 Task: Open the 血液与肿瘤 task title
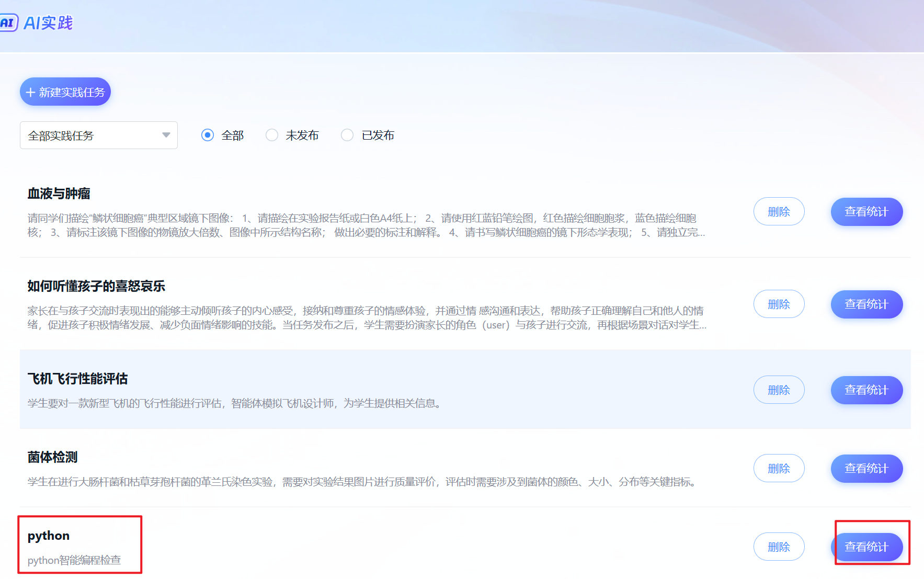pos(59,194)
